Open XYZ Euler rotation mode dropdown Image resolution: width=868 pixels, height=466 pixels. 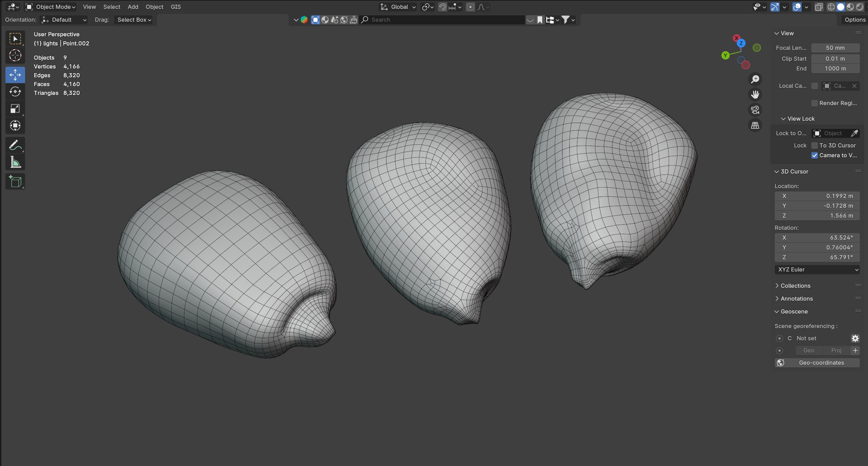[x=817, y=269]
